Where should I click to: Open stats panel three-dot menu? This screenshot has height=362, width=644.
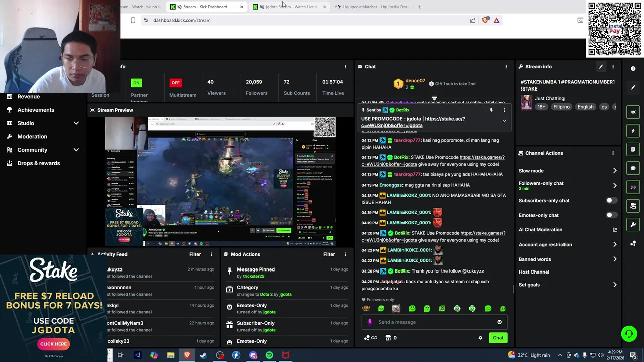click(x=345, y=67)
